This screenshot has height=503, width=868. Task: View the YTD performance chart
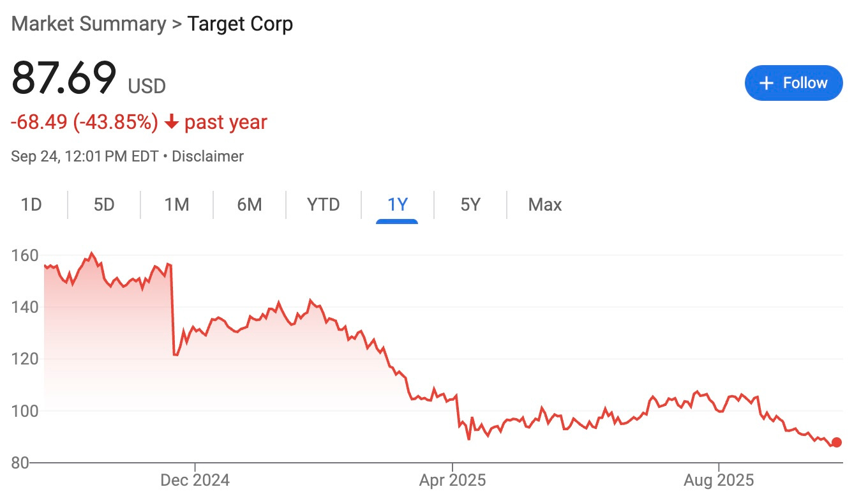324,204
